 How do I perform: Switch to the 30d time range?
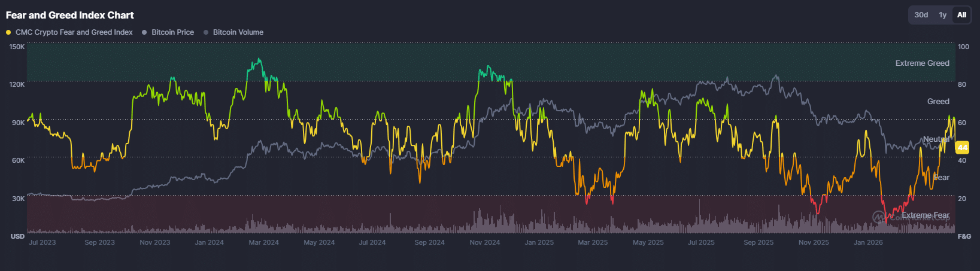pos(921,15)
